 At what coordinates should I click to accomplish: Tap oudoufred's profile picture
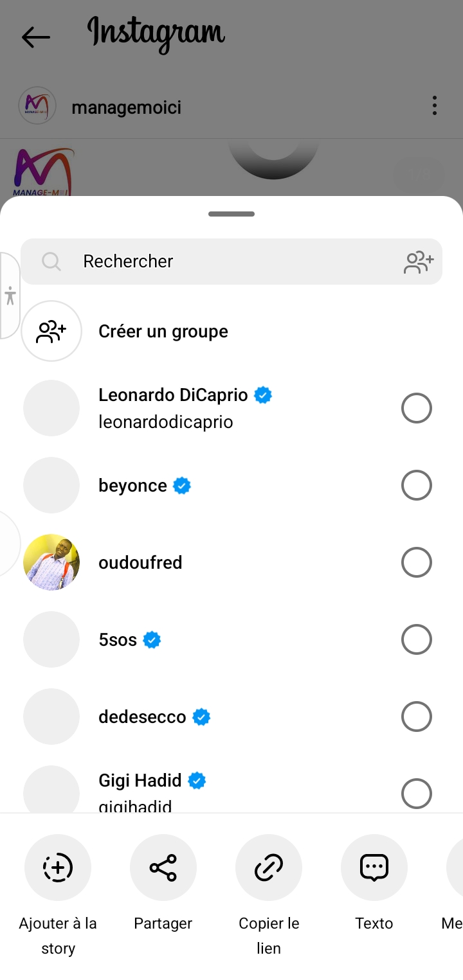point(51,562)
